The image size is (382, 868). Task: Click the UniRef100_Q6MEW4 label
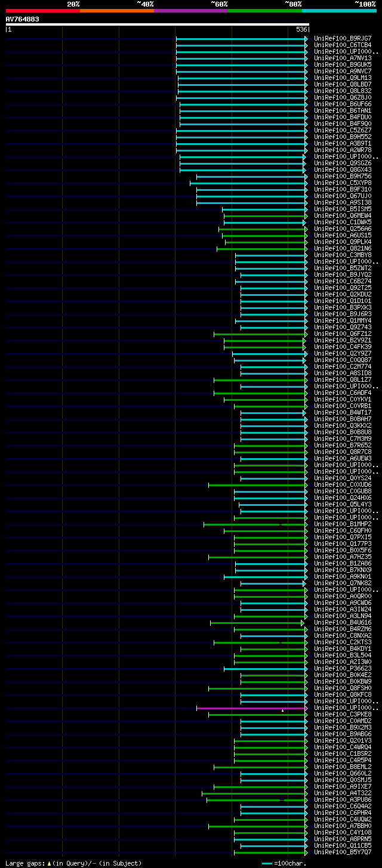(343, 215)
